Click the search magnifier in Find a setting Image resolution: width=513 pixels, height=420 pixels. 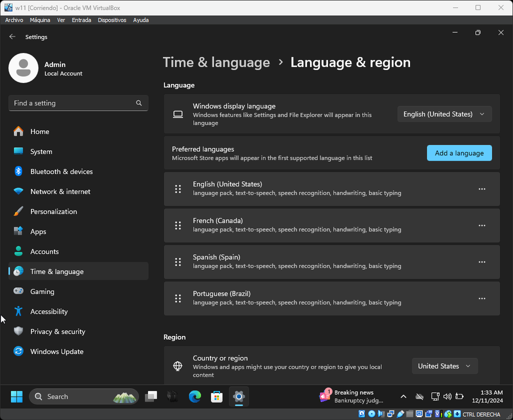coord(139,103)
